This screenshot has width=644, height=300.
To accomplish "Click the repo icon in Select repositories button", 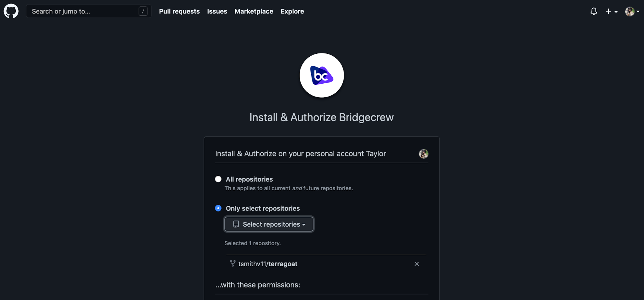I will pos(236,224).
